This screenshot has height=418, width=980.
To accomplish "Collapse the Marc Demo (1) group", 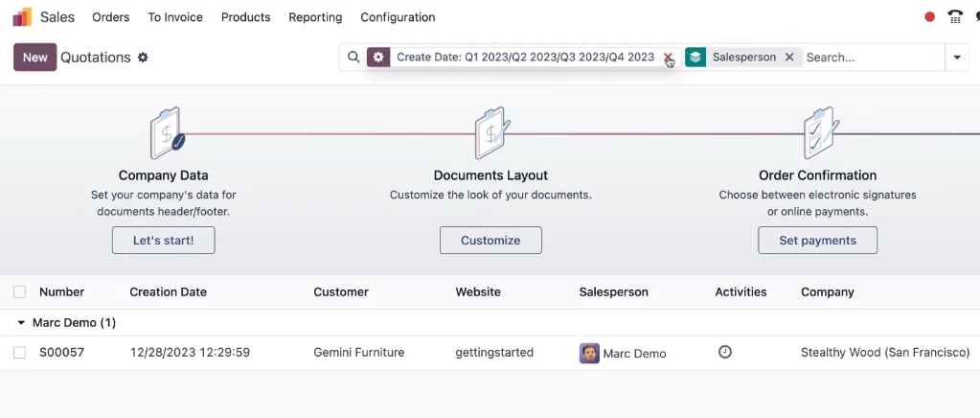I will (21, 323).
